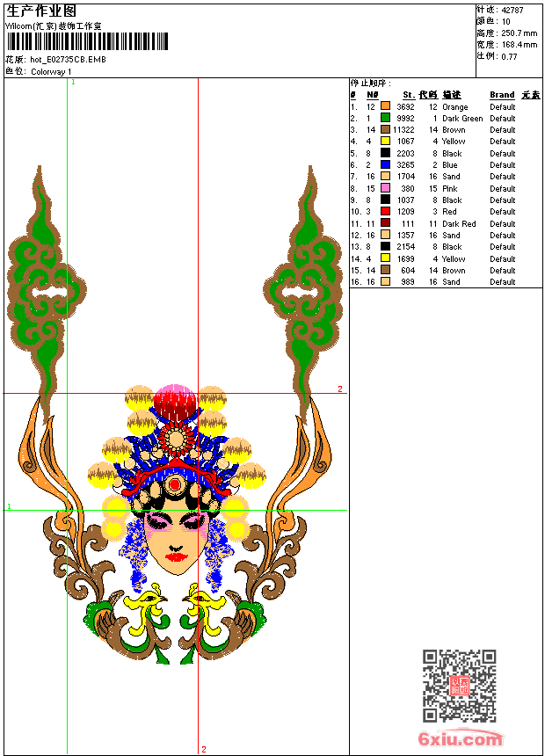Select the scale value '0.77'
The height and width of the screenshot is (756, 545).
509,56
